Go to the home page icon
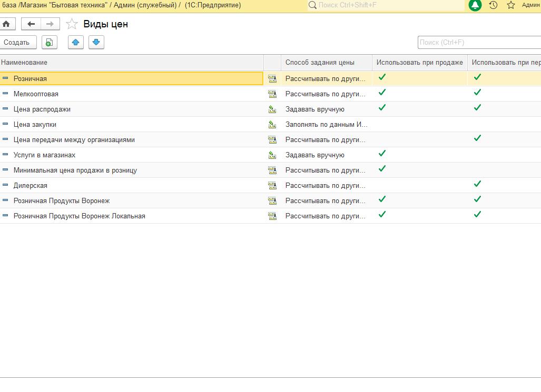 click(6, 24)
